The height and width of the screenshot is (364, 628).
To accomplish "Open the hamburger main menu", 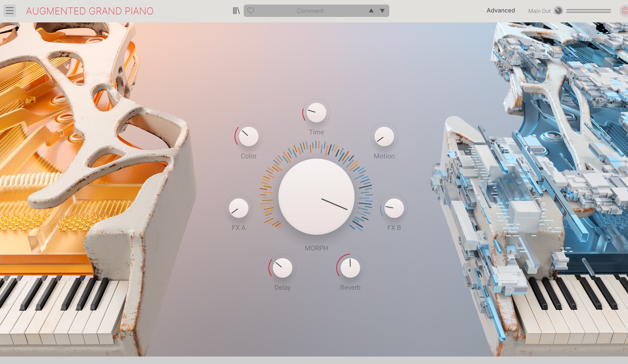I will [x=10, y=11].
